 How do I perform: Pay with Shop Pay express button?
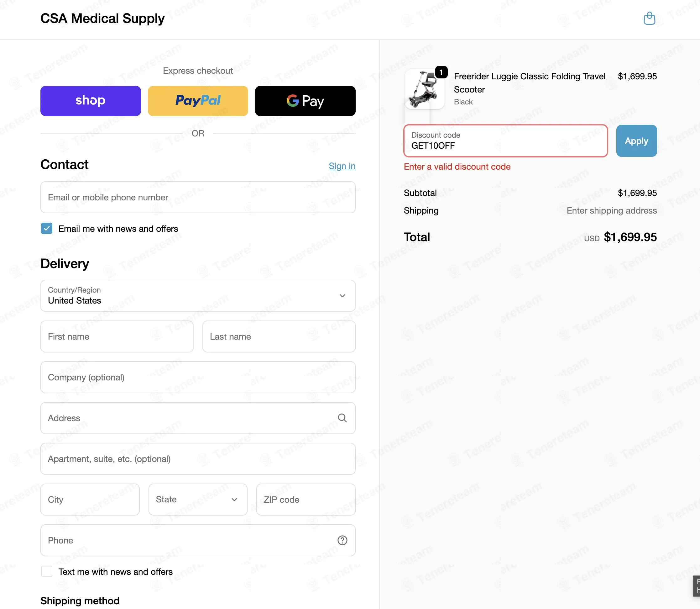91,101
